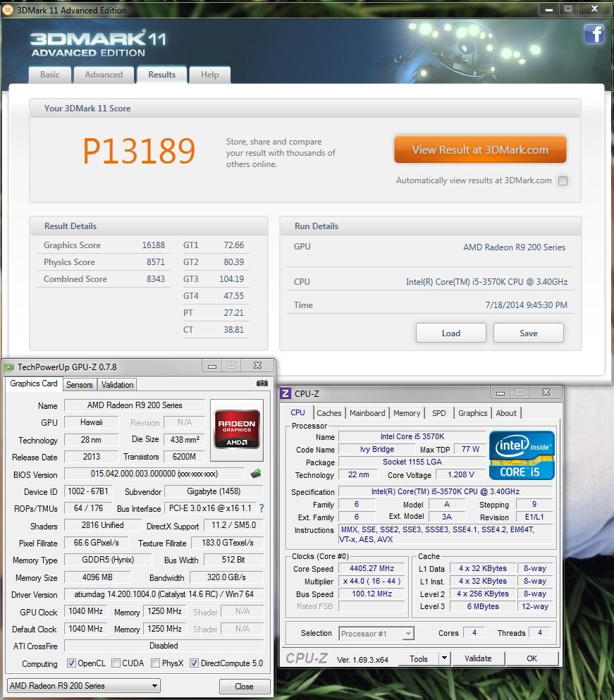Screen dimensions: 614x700
Task: Enable automatically view results at 3DMark.com
Action: [563, 180]
